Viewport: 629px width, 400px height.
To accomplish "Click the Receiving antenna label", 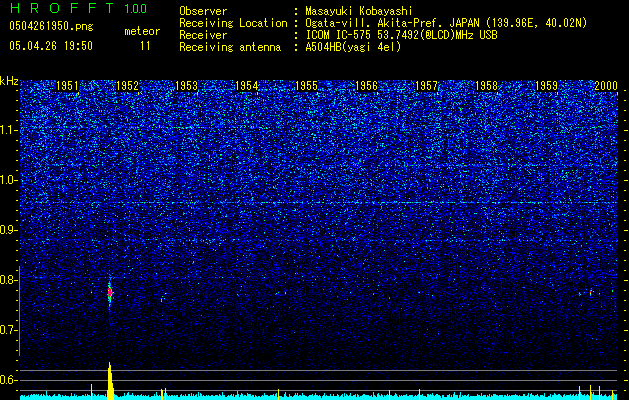I will (x=230, y=47).
